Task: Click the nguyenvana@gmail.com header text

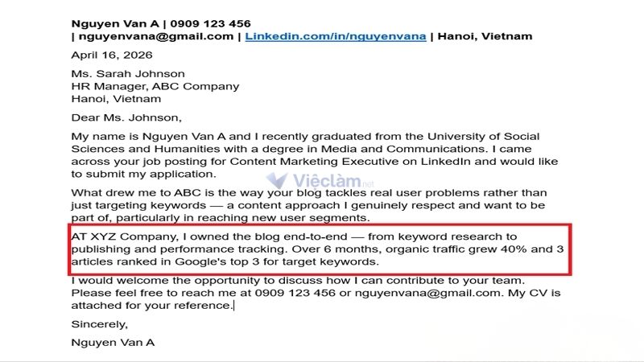Action: click(x=156, y=36)
